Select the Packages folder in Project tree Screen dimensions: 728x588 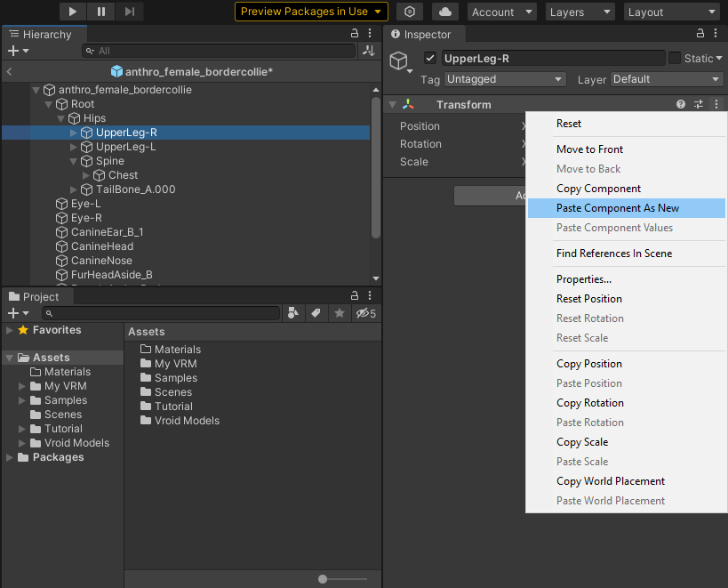(52, 457)
